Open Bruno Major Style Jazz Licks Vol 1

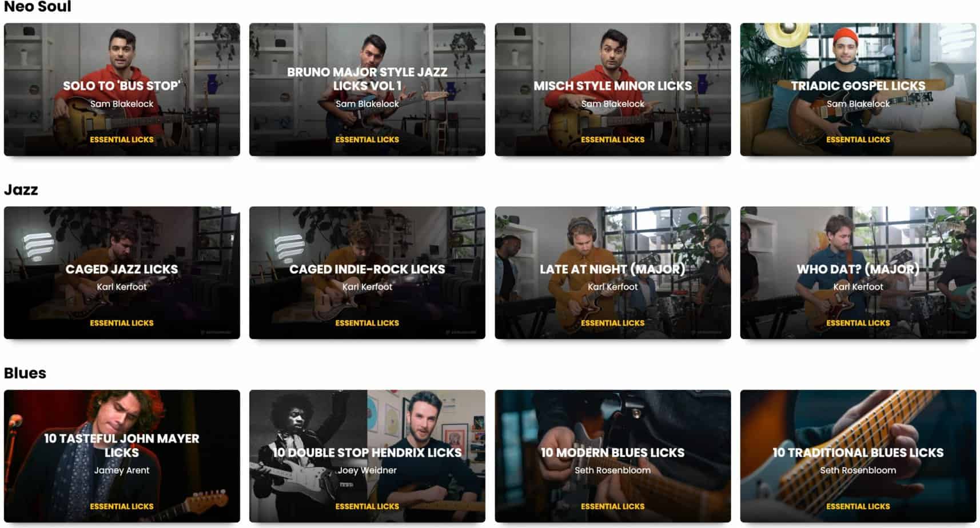(x=367, y=89)
